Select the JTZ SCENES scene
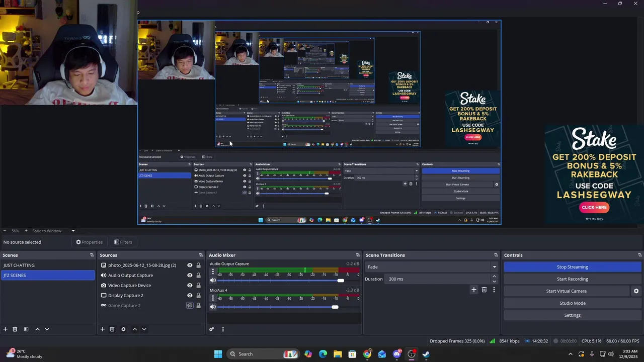Image resolution: width=644 pixels, height=362 pixels. [x=48, y=276]
